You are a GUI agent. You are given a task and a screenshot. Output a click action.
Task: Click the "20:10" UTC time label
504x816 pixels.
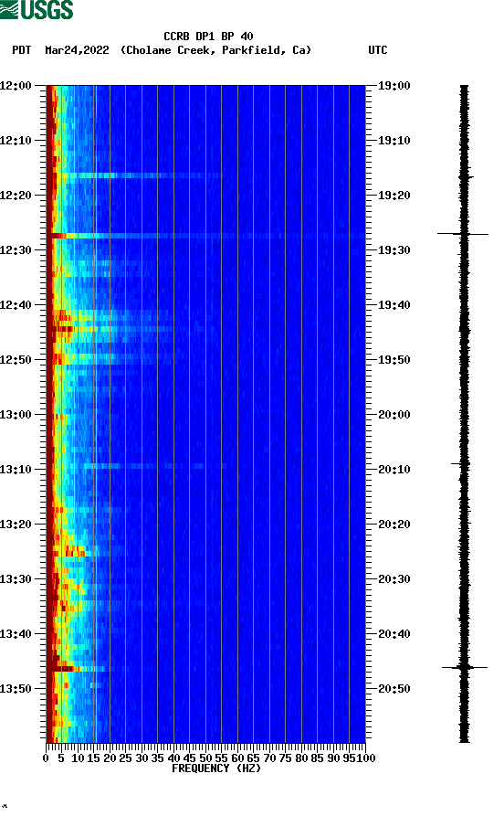(394, 470)
